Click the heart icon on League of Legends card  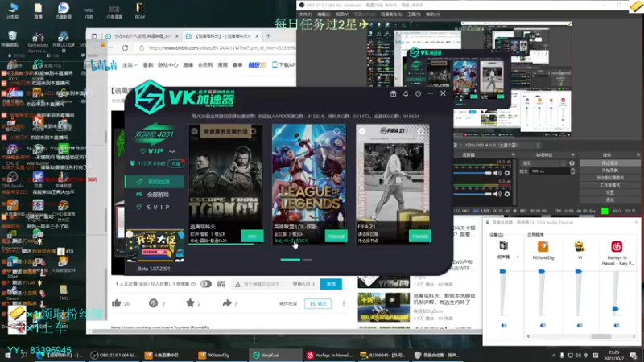coord(336,131)
